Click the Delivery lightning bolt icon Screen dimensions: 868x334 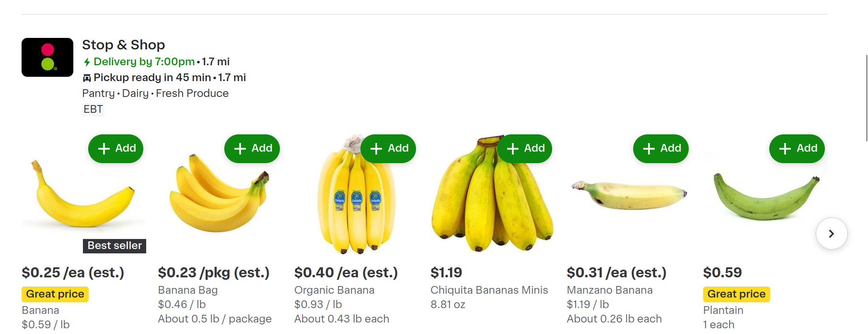point(87,62)
